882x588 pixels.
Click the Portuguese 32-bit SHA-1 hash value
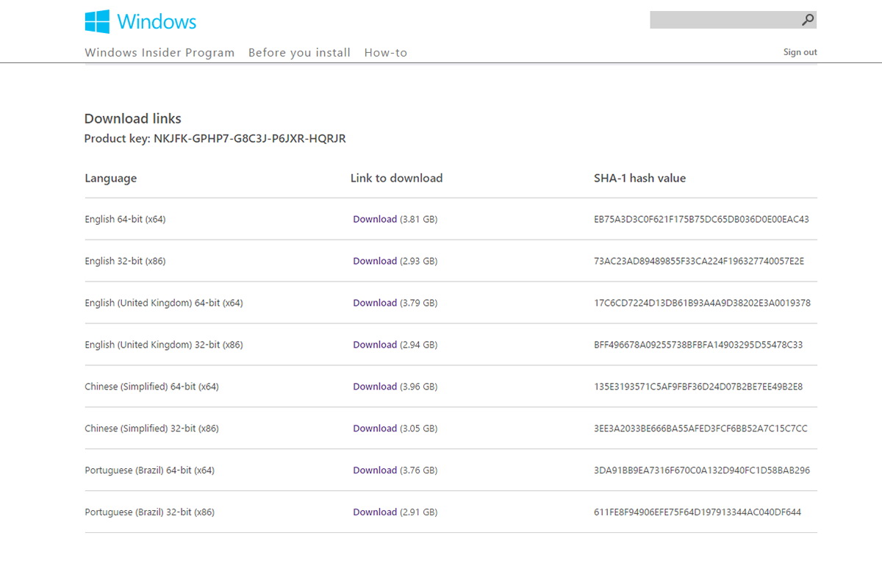697,512
